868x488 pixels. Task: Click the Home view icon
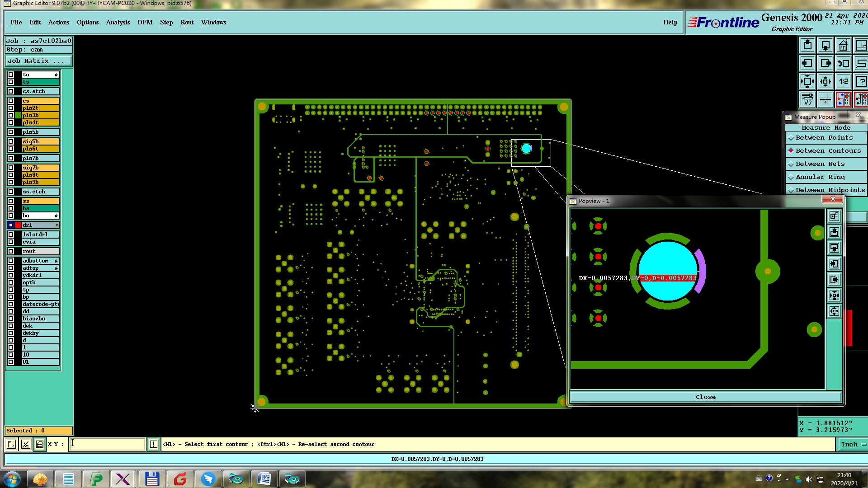(843, 46)
